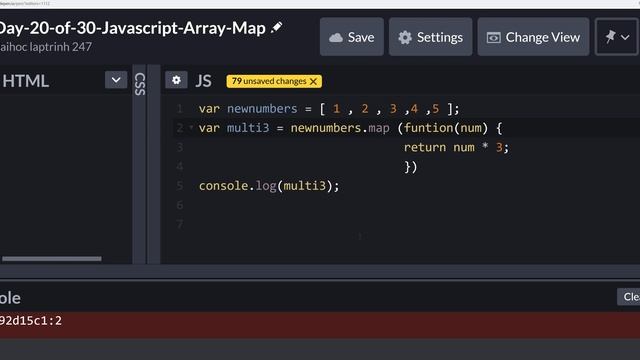Screen dimensions: 640x360
Task: Click the HTML panel title
Action: (x=26, y=81)
